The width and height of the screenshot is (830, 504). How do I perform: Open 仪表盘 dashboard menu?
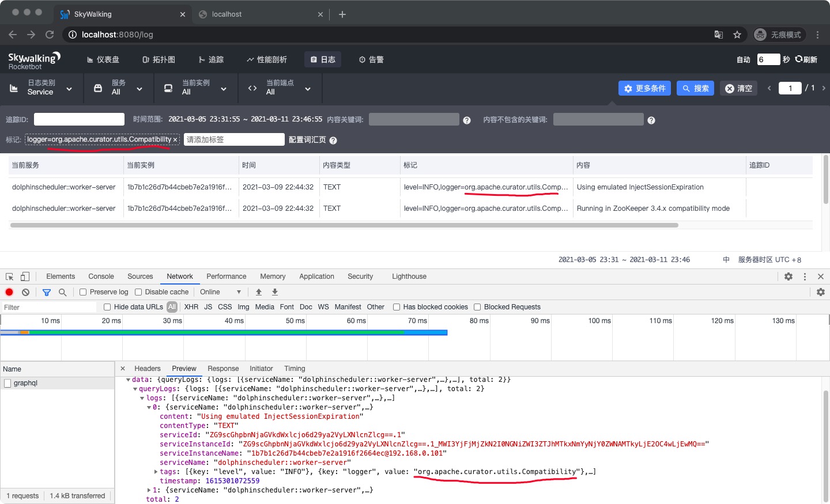(x=103, y=60)
